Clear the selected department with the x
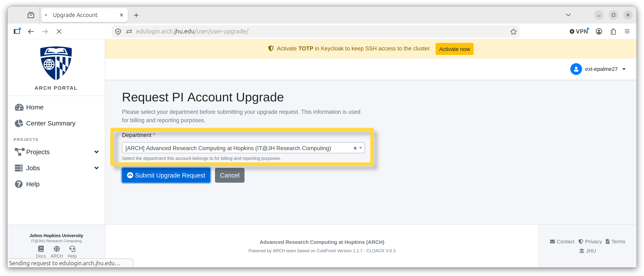Image resolution: width=644 pixels, height=276 pixels. point(355,148)
